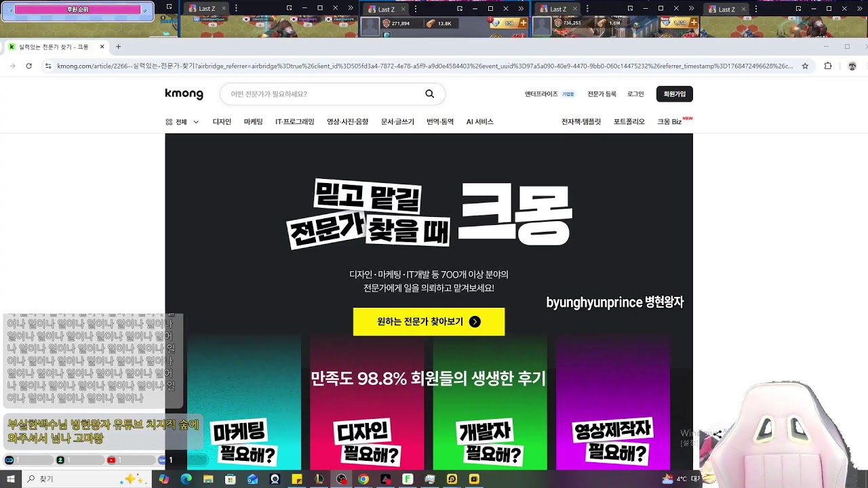The image size is (868, 488).
Task: Open the AI 서비스 menu item
Action: pyautogui.click(x=479, y=122)
